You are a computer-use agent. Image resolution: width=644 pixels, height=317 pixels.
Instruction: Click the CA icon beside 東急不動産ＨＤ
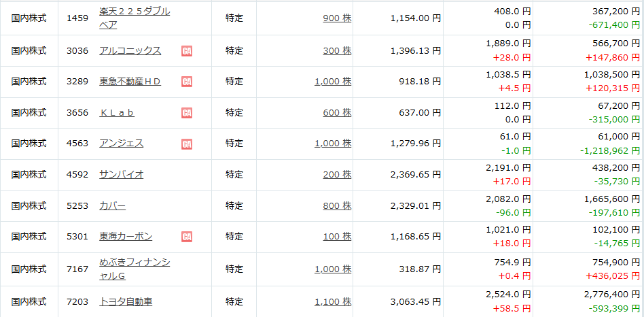[186, 82]
